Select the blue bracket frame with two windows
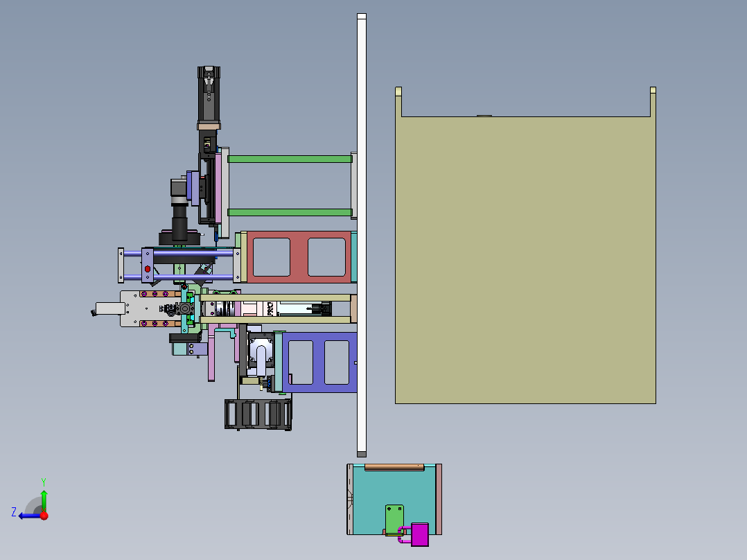Image resolution: width=747 pixels, height=560 pixels. click(319, 362)
